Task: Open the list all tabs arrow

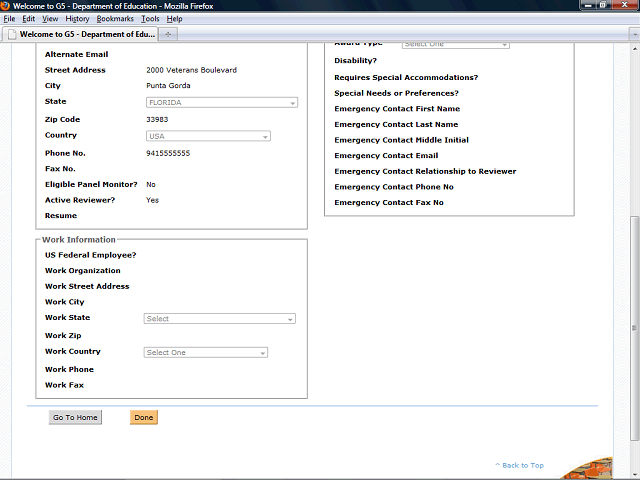Action: click(x=634, y=35)
